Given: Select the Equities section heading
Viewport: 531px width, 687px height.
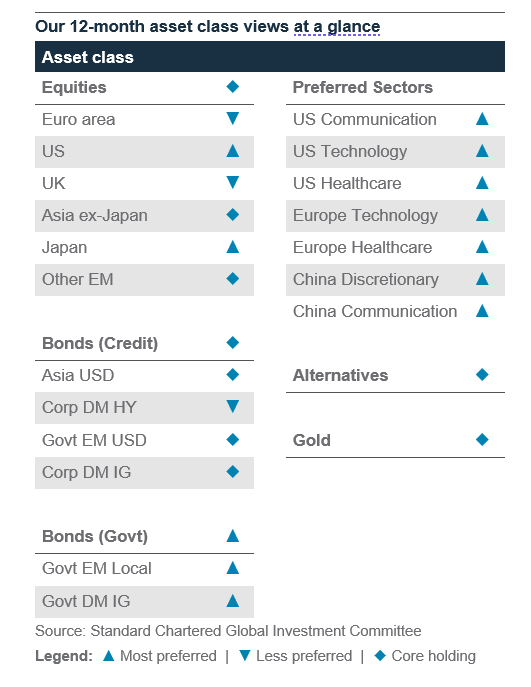Looking at the screenshot, I should tap(74, 87).
